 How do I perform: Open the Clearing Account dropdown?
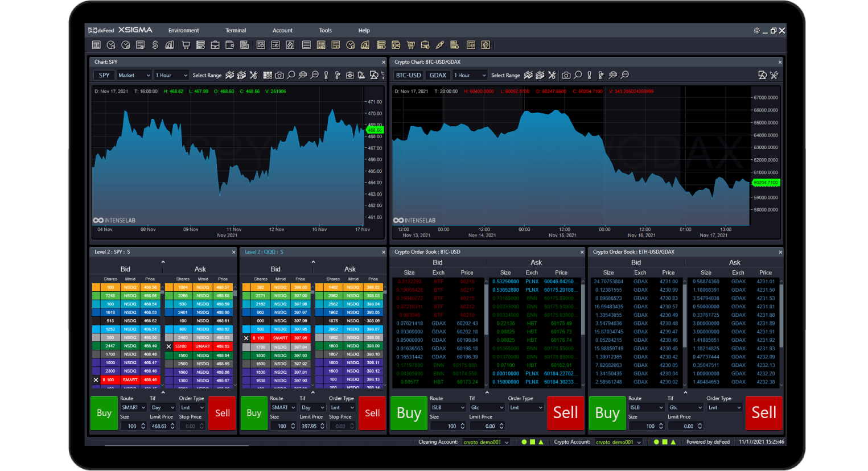point(486,442)
